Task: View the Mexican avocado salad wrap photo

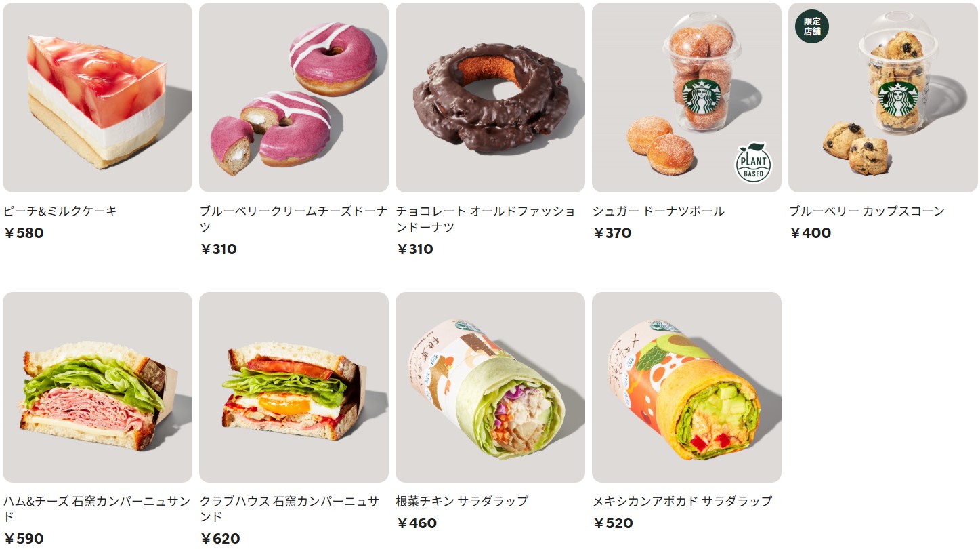Action: coord(687,388)
